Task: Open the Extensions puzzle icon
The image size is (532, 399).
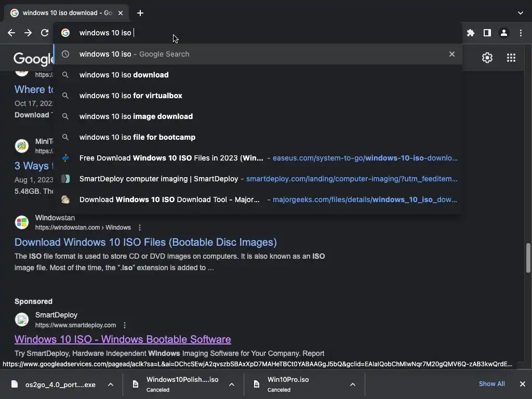Action: coord(471,33)
